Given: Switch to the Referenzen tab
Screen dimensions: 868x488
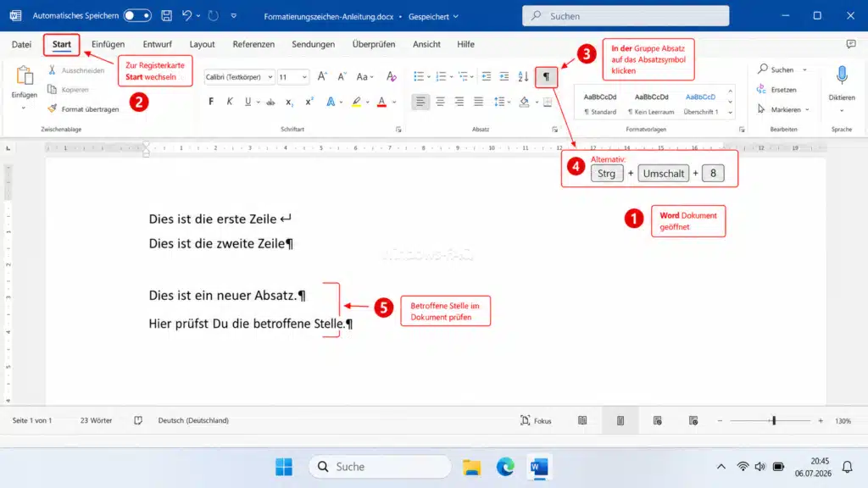Looking at the screenshot, I should click(253, 44).
